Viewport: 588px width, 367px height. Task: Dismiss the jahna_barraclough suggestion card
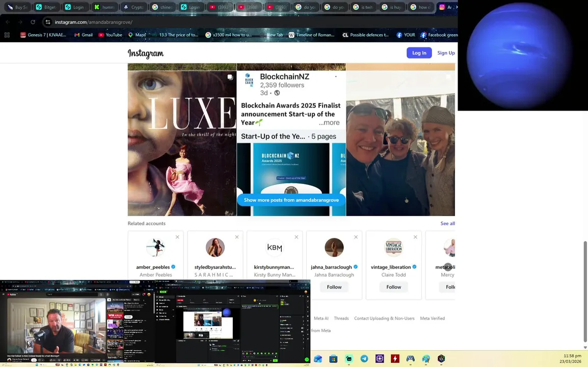pos(356,237)
